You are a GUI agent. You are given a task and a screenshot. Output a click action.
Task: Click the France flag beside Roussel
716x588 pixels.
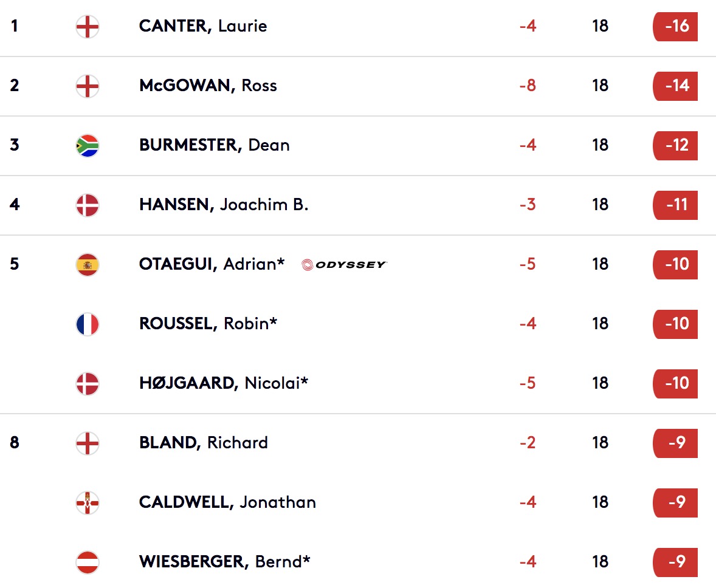(87, 324)
